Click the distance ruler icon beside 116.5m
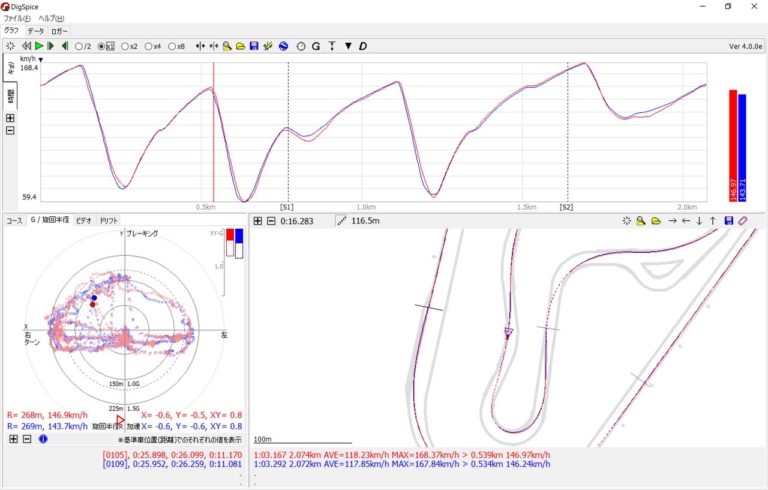This screenshot has width=768, height=490. point(342,221)
